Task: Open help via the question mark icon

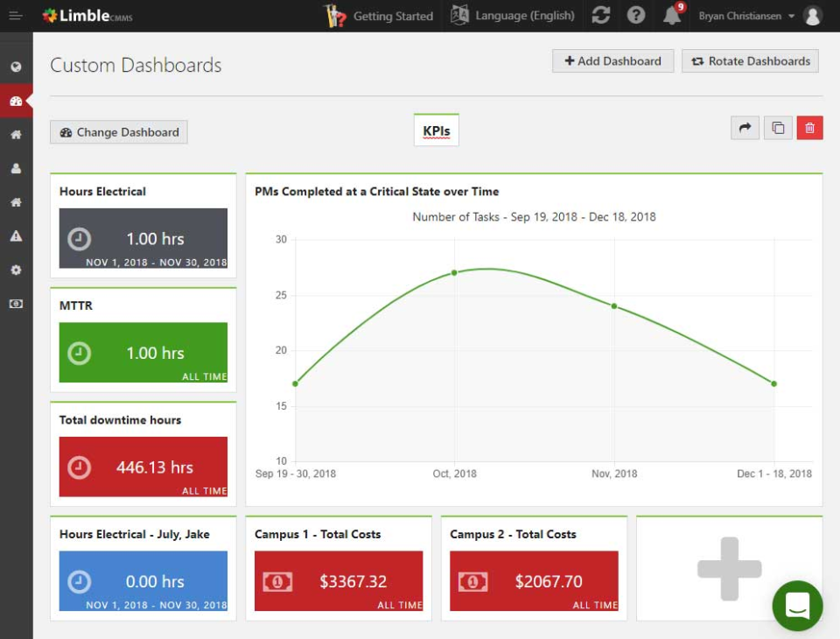Action: tap(635, 15)
